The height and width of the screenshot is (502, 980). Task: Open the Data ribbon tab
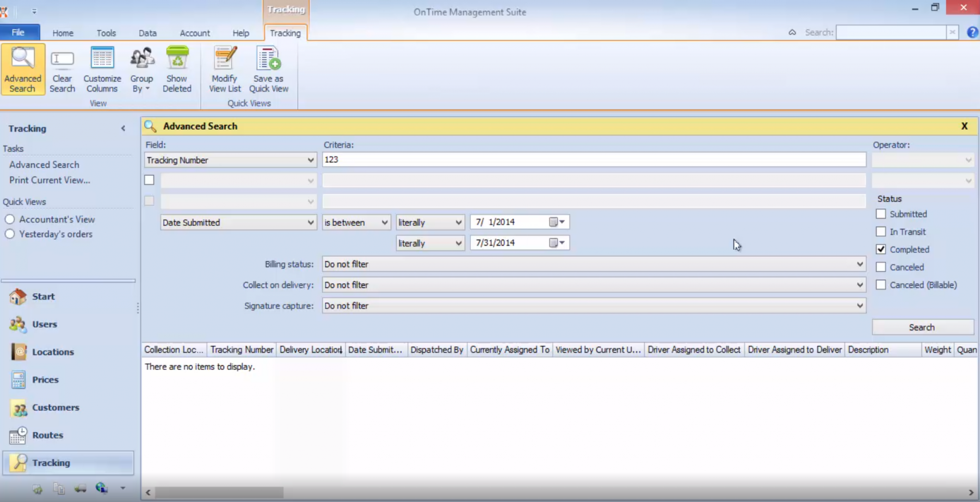[x=147, y=33]
